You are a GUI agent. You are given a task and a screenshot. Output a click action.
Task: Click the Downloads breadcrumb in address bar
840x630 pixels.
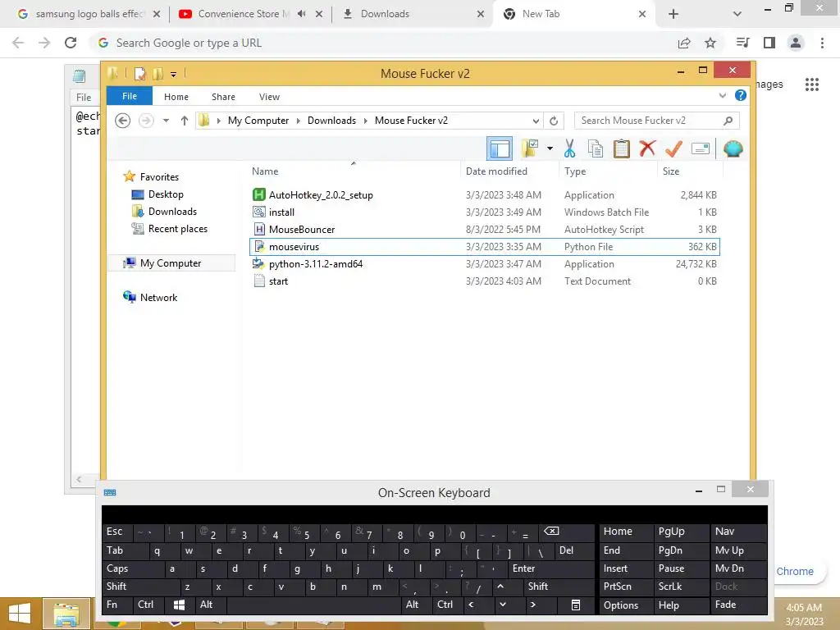[x=331, y=121]
